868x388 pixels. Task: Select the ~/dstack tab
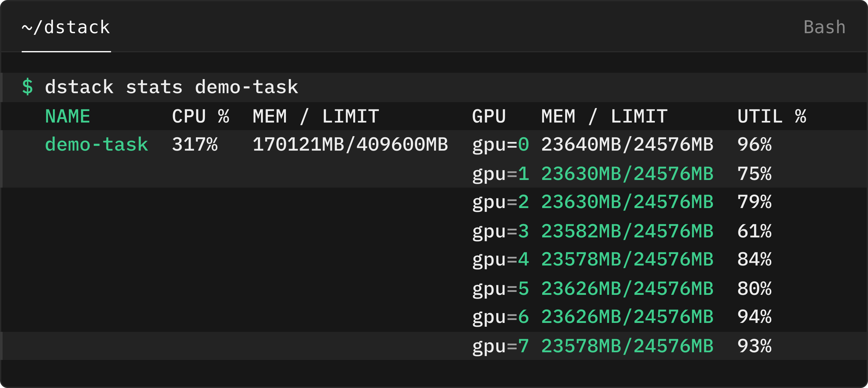click(66, 27)
